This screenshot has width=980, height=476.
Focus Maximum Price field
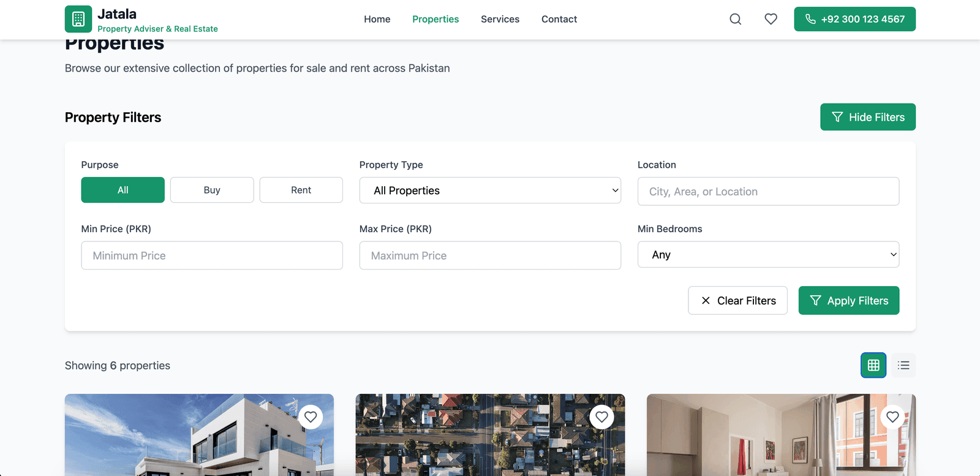pyautogui.click(x=490, y=255)
